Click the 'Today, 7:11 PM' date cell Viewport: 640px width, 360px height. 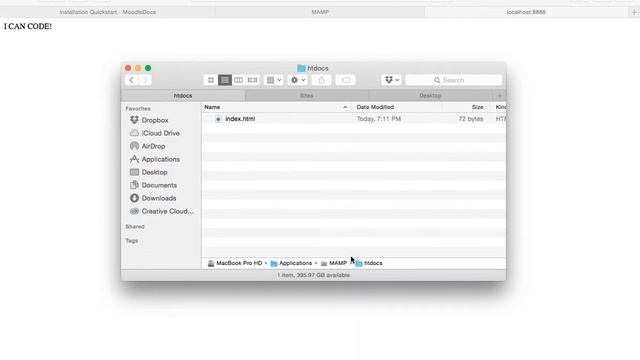[379, 119]
